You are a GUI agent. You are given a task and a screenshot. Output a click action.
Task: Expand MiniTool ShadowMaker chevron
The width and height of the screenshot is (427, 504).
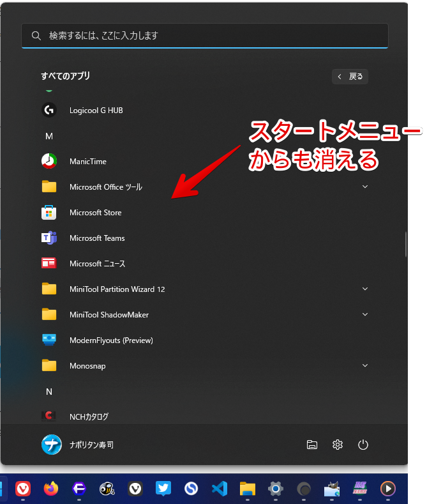365,314
